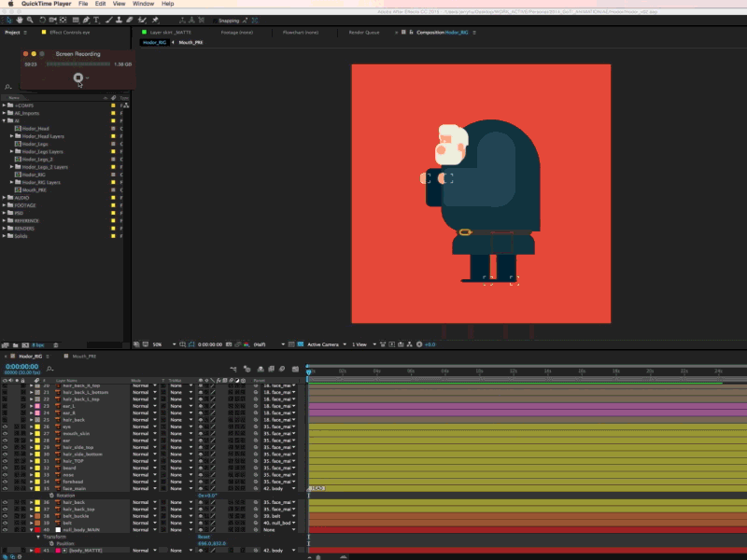Toggle Draft 3D icon in timeline
The width and height of the screenshot is (747, 560).
click(x=247, y=369)
